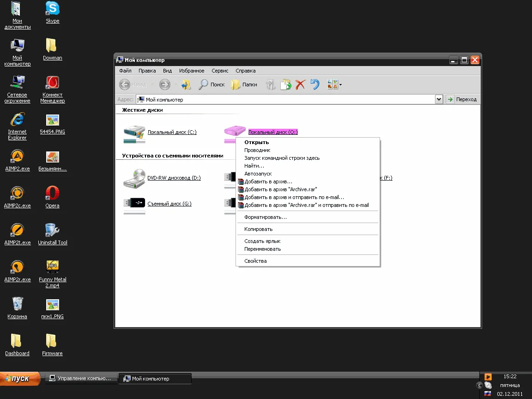The image size is (532, 399).
Task: Open Skype desktop shortcut
Action: coord(52,12)
